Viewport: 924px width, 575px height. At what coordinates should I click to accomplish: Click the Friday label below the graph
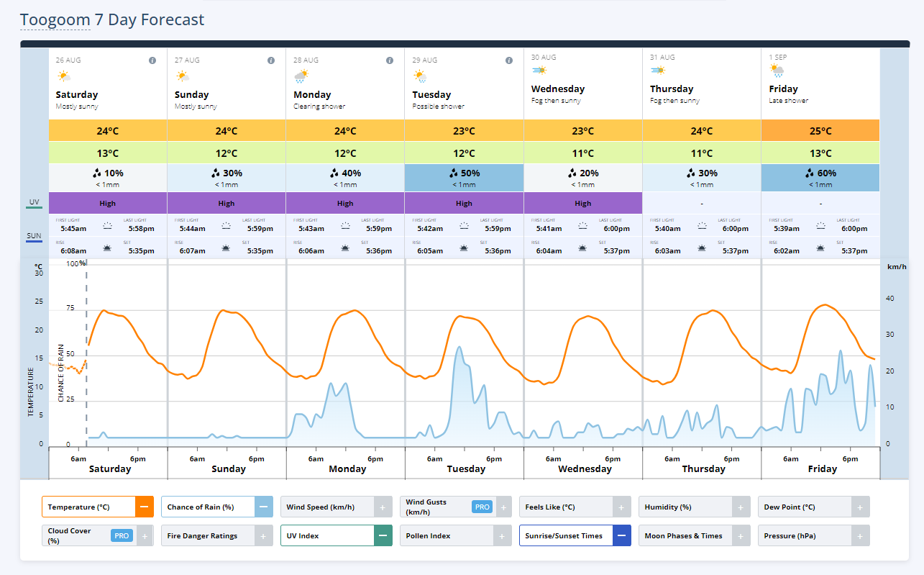click(822, 468)
